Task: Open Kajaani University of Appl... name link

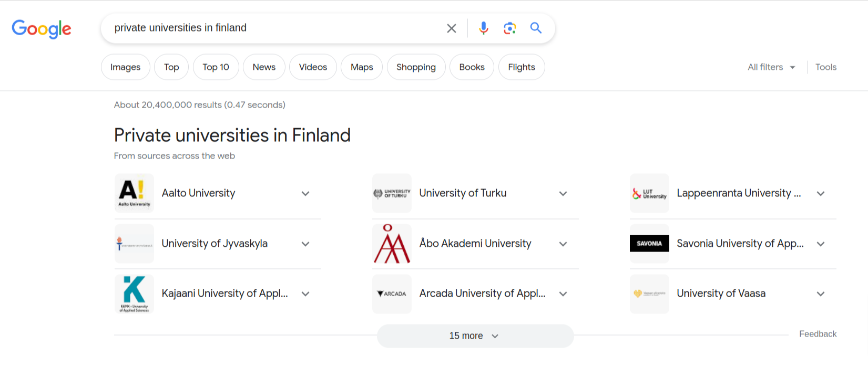Action: [x=224, y=294]
